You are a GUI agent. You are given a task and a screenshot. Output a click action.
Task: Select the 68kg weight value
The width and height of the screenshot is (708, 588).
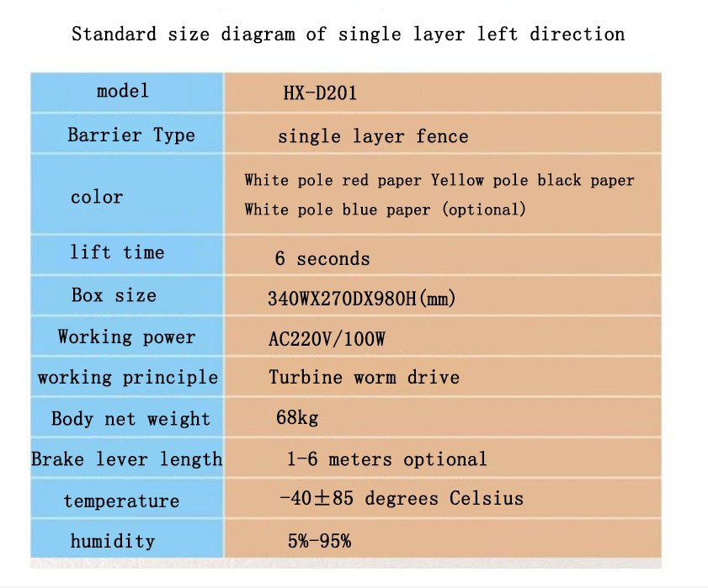pyautogui.click(x=297, y=418)
